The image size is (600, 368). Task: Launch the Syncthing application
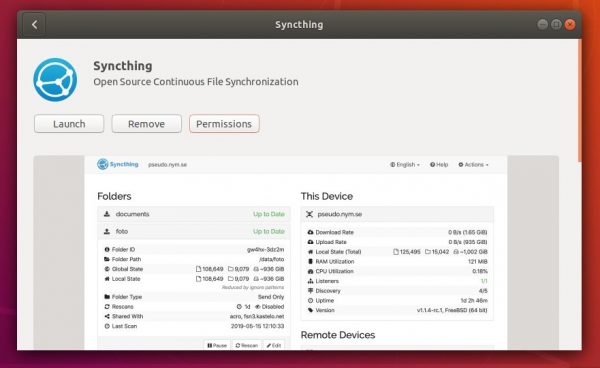tap(69, 124)
